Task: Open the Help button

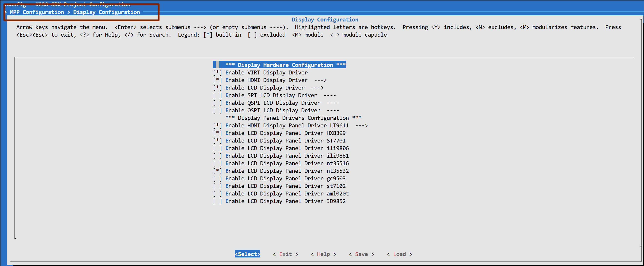Action: coord(323,254)
